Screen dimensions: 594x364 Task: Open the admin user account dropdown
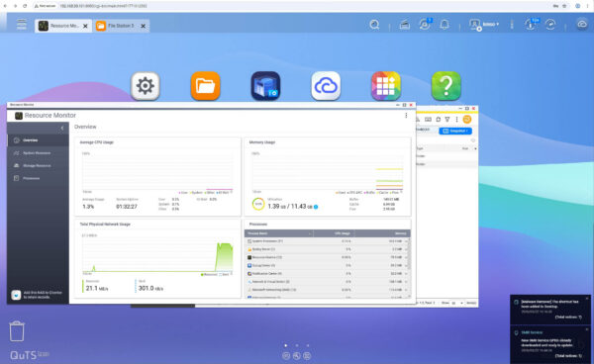484,25
